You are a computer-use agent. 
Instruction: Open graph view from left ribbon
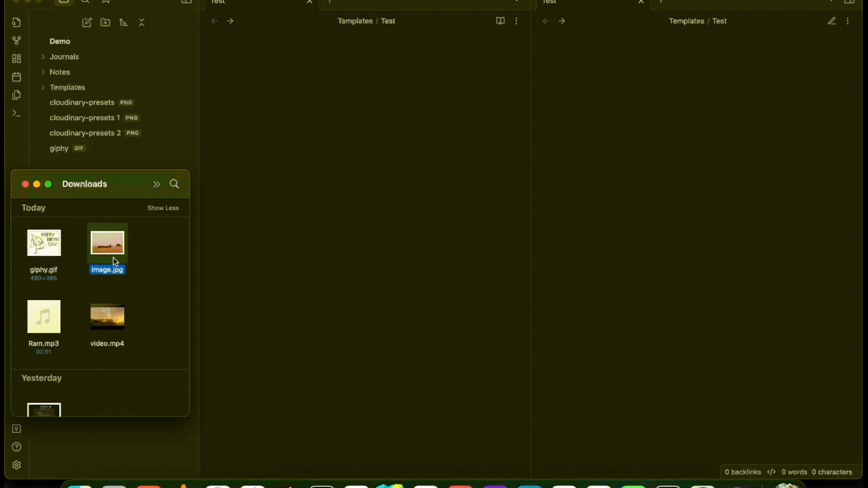(x=17, y=41)
